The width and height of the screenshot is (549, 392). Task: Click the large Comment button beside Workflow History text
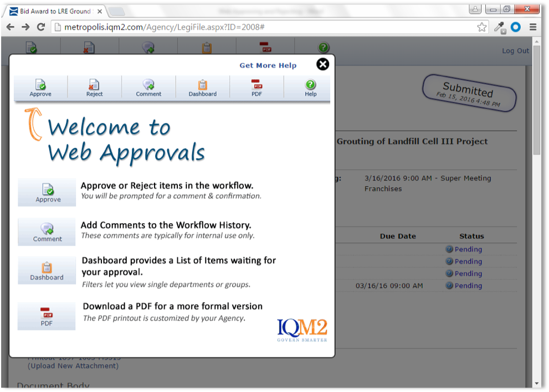(x=47, y=232)
